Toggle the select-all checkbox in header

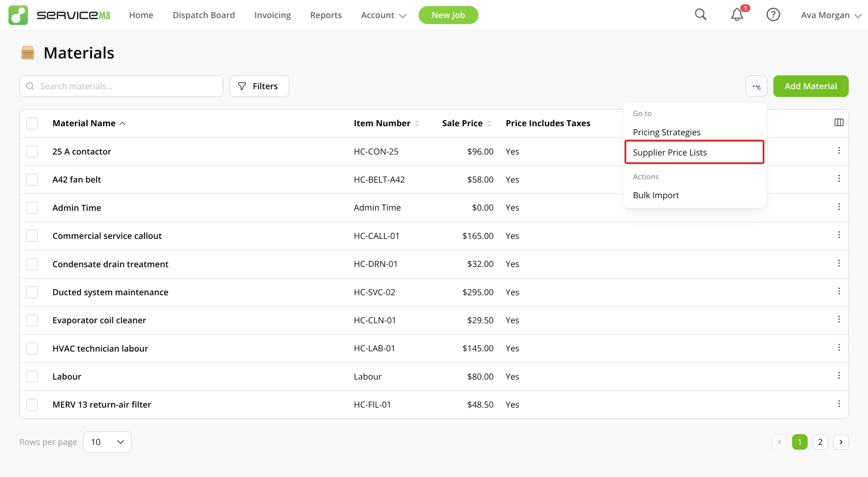pos(32,123)
